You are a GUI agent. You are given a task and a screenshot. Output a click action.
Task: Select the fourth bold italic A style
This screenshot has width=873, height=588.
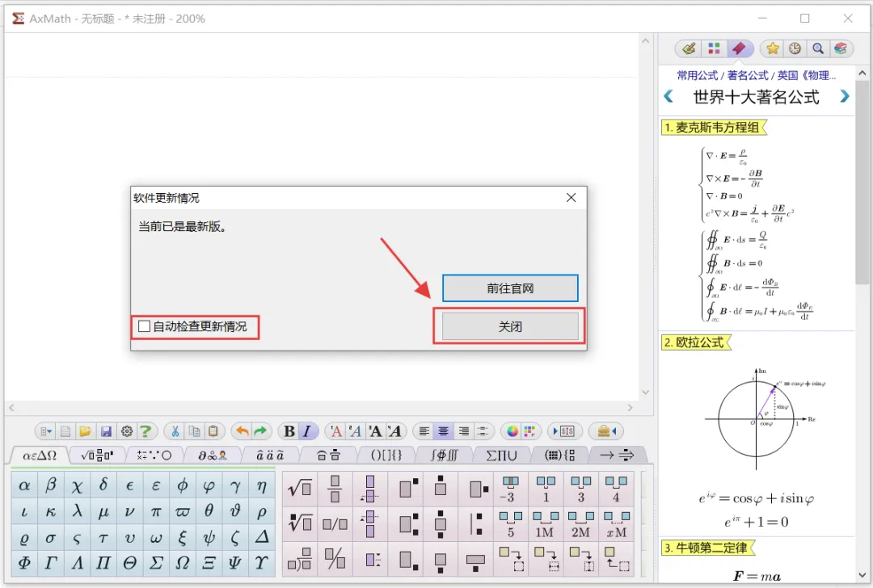click(x=394, y=431)
